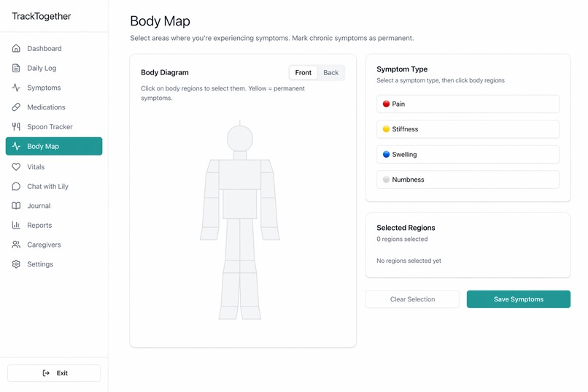Open the Caregivers page

click(54, 245)
